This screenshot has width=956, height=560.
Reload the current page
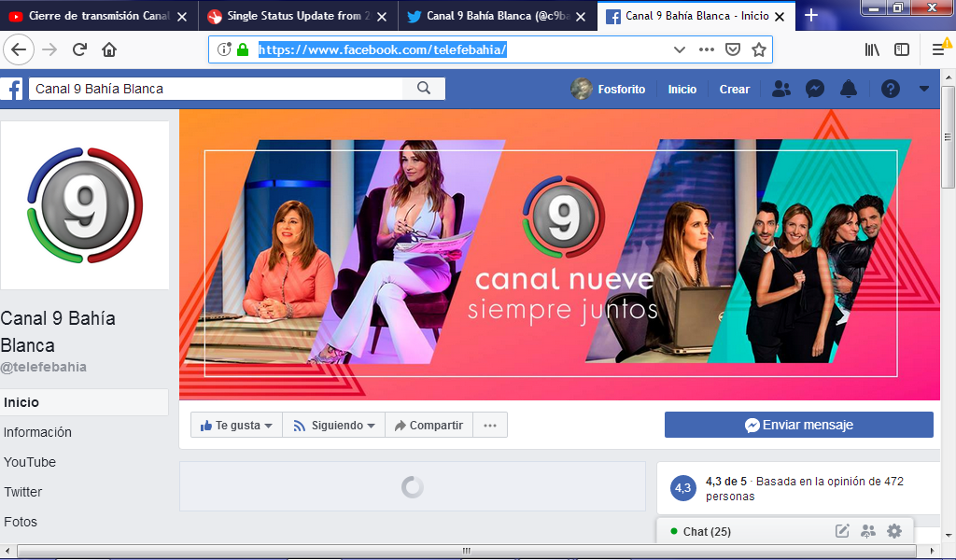[80, 50]
